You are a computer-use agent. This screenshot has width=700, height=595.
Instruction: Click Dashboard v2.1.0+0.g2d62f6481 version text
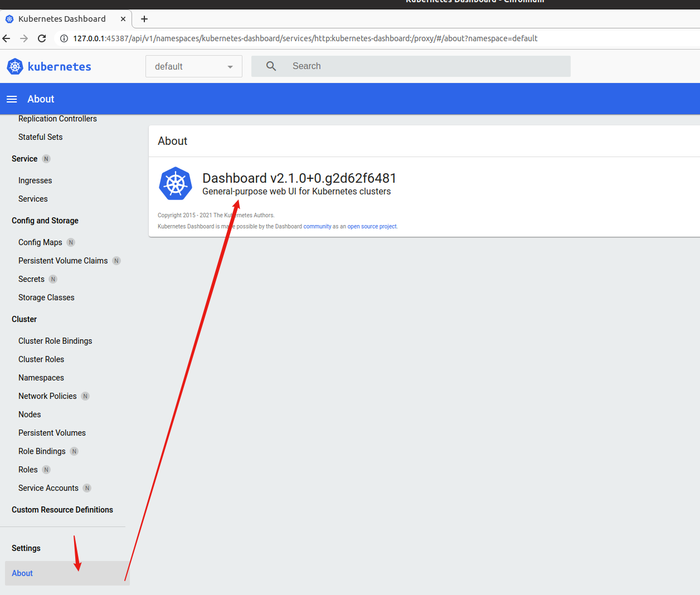point(299,178)
